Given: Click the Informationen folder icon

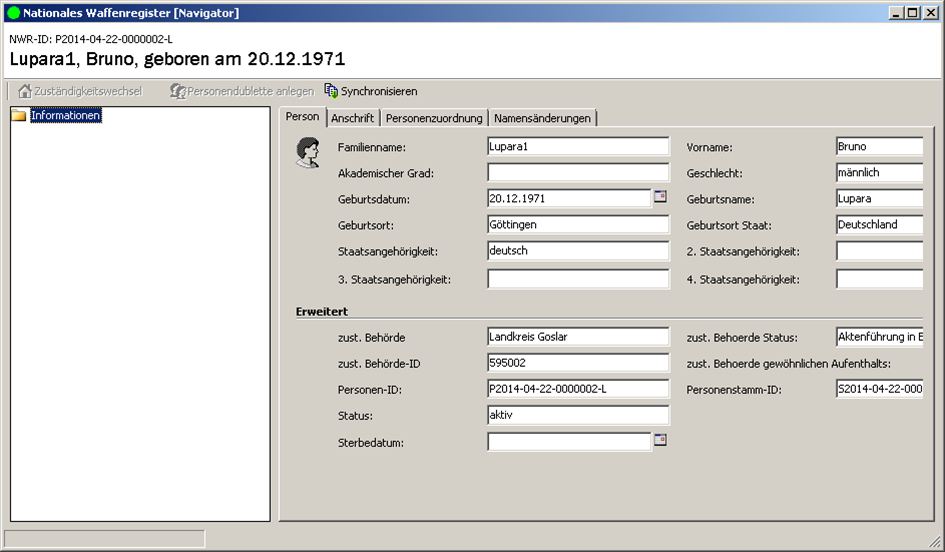Looking at the screenshot, I should pyautogui.click(x=19, y=116).
